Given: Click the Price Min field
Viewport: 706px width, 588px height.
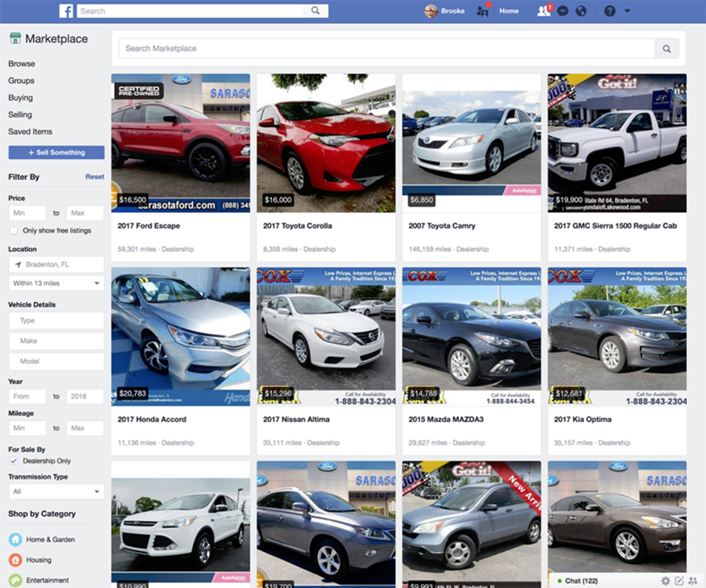Looking at the screenshot, I should tap(28, 213).
